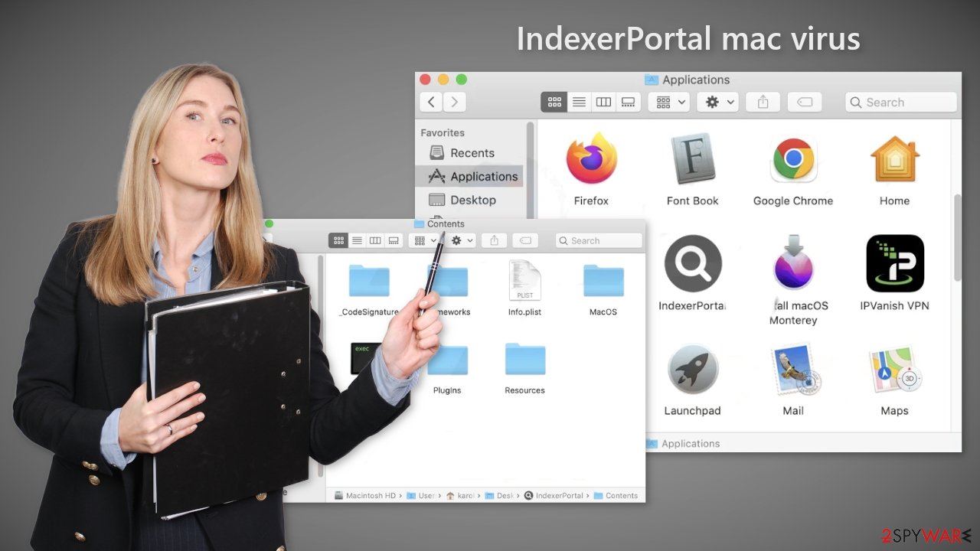Click Contents at end of path bar
This screenshot has height=551, width=980.
[x=616, y=495]
